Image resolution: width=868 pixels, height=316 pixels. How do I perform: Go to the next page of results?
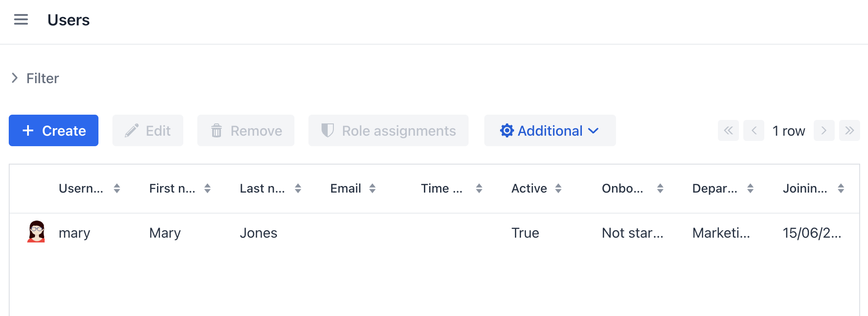(x=824, y=130)
